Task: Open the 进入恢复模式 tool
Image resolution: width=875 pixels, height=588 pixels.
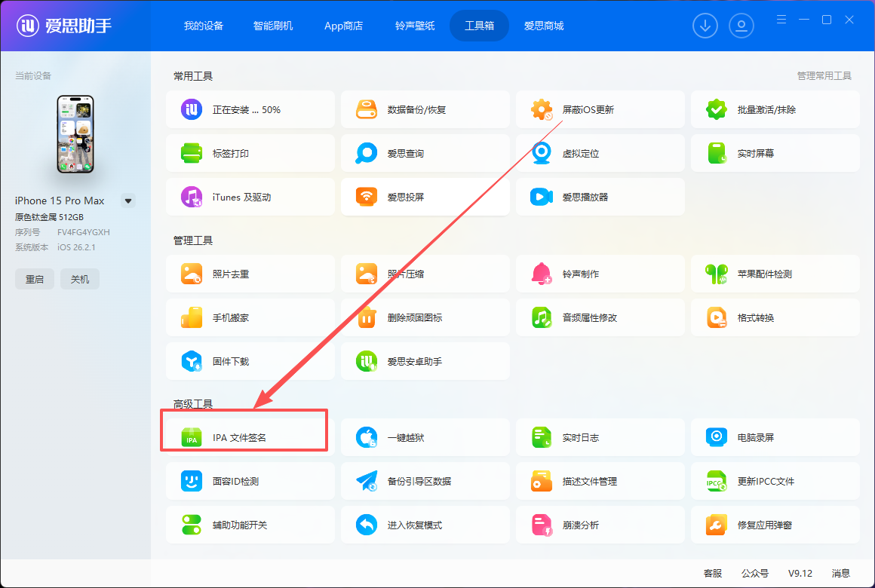Action: (425, 525)
